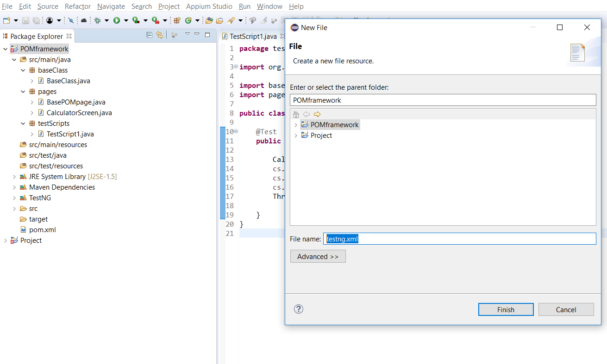Cancel the New File dialog

(x=566, y=309)
